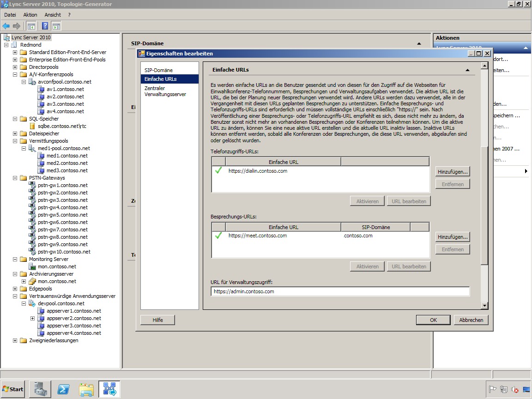
Task: Collapse the Einfache URLs section arrow
Action: (x=467, y=70)
